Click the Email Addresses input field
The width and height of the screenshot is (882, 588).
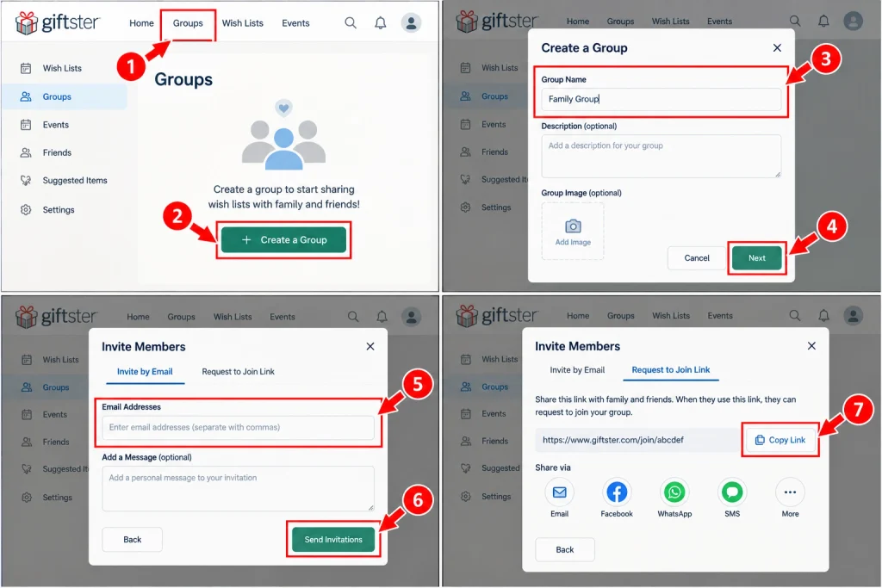238,427
